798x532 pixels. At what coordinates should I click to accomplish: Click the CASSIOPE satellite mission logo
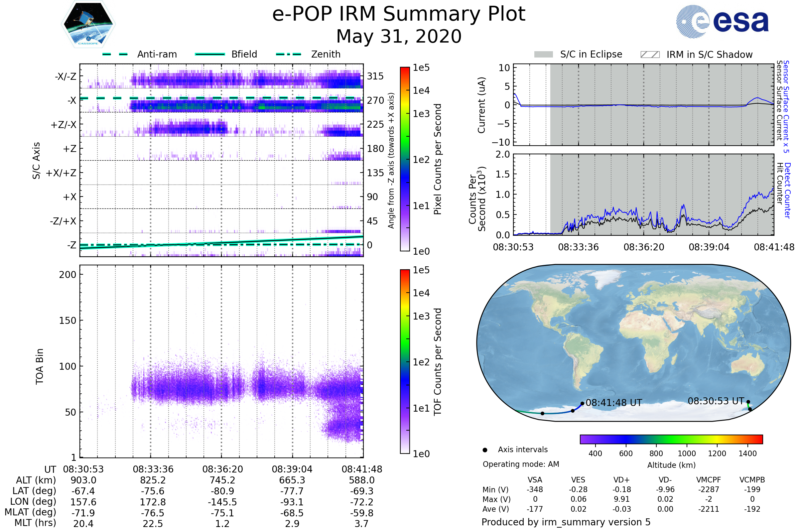(x=88, y=24)
